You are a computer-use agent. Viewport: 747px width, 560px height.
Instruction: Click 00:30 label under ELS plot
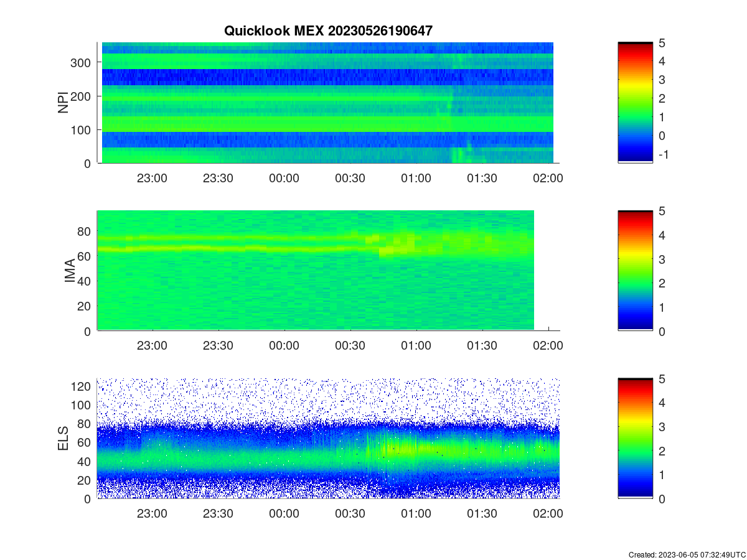(350, 513)
